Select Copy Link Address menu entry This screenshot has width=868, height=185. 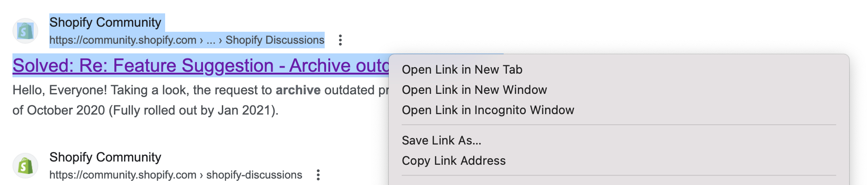click(x=453, y=161)
